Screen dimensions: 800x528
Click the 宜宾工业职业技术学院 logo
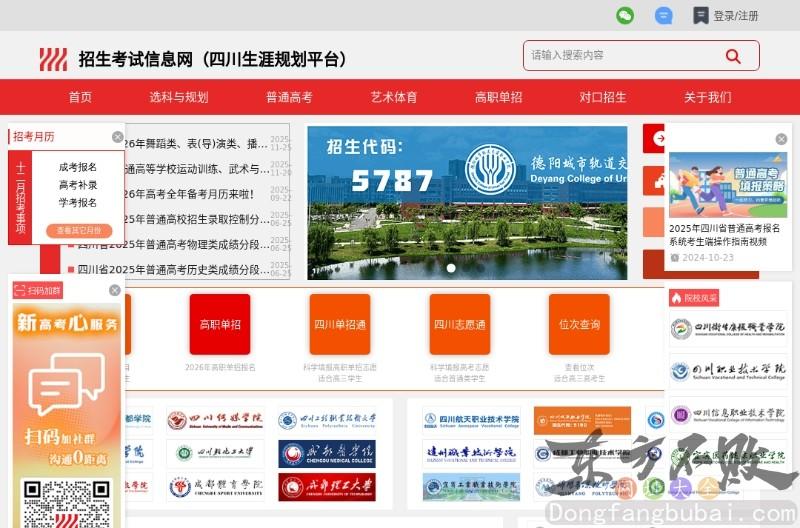[x=471, y=487]
